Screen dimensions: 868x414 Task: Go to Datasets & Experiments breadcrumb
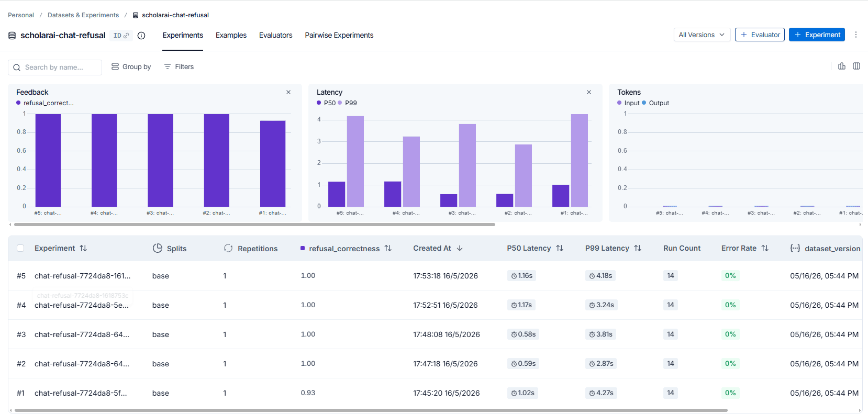pyautogui.click(x=83, y=15)
